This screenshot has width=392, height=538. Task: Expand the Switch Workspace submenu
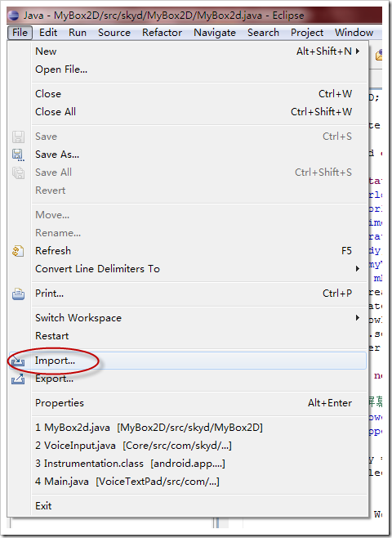click(x=358, y=318)
